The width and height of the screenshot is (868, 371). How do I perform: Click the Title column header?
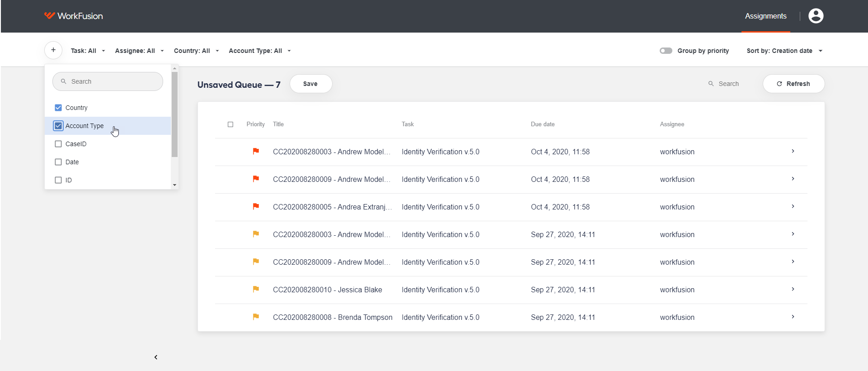coord(278,124)
